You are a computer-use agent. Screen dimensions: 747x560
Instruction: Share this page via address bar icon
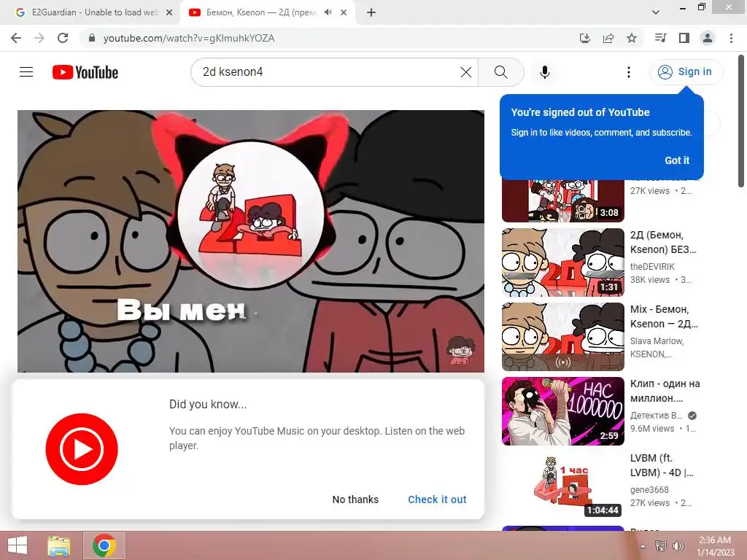608,38
